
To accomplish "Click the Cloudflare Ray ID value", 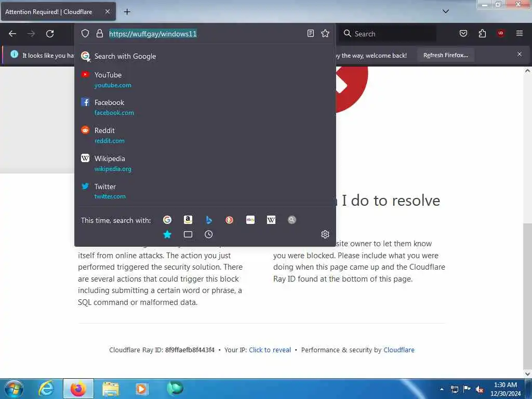I will tap(190, 350).
